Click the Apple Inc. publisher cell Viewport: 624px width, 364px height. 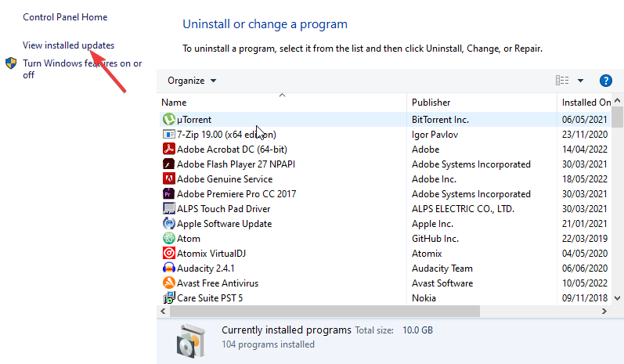[432, 224]
